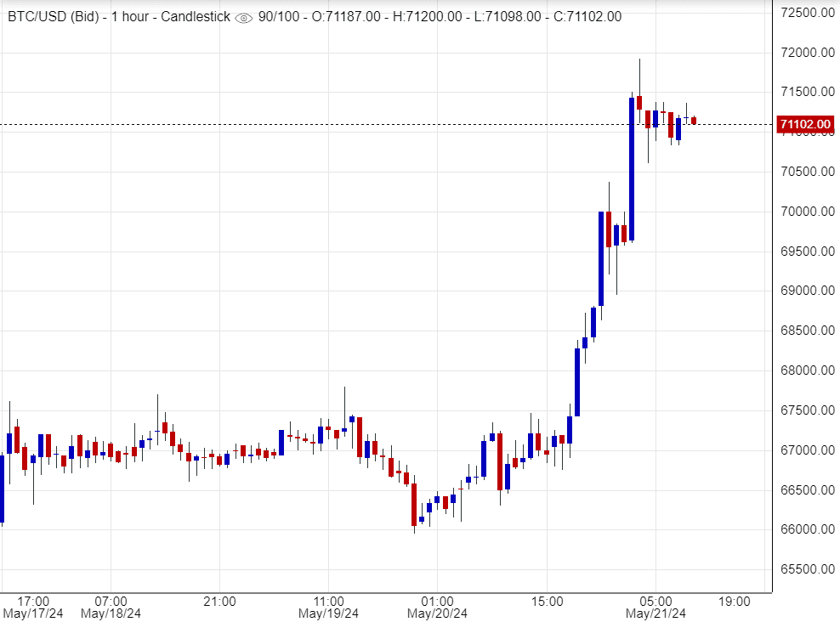
Task: Select the 05:00 May/21/24 time label
Action: click(655, 607)
